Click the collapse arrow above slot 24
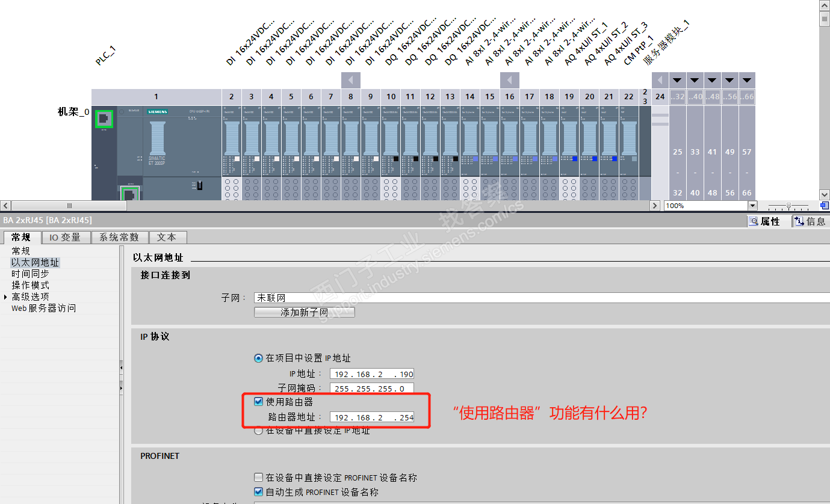830x504 pixels. click(x=660, y=80)
